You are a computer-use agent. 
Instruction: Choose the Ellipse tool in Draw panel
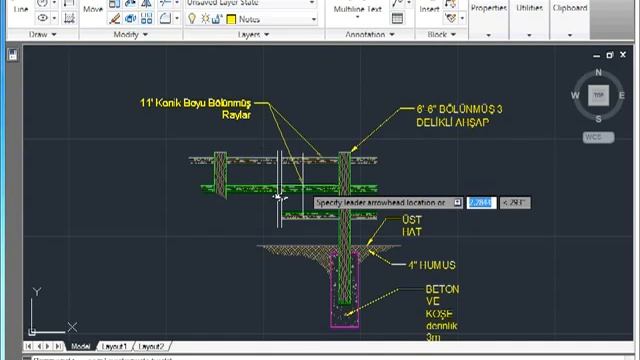click(x=42, y=18)
